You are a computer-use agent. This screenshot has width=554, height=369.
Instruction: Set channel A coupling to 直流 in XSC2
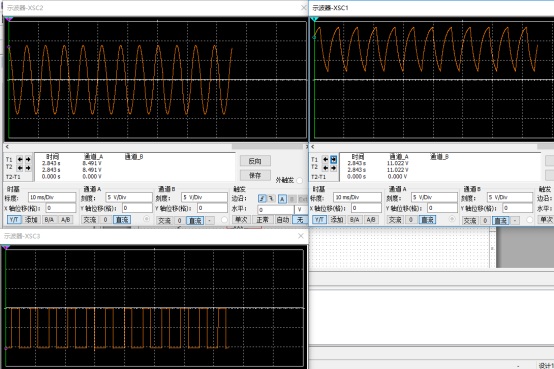point(122,219)
